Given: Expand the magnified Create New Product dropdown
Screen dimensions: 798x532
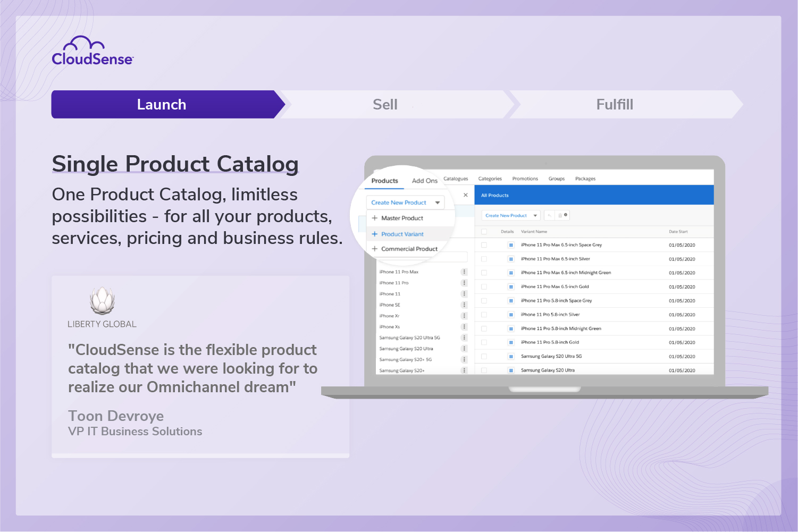Looking at the screenshot, I should click(436, 202).
